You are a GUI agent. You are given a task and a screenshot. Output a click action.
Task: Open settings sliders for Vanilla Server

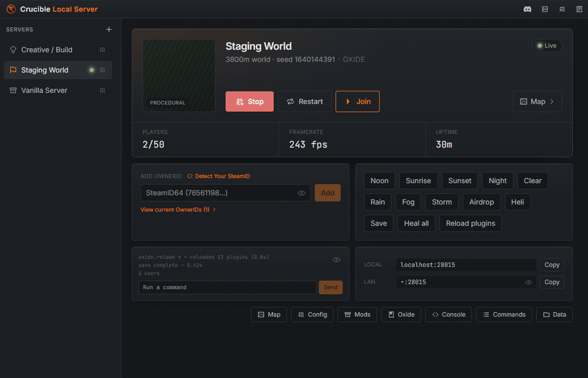(x=102, y=90)
